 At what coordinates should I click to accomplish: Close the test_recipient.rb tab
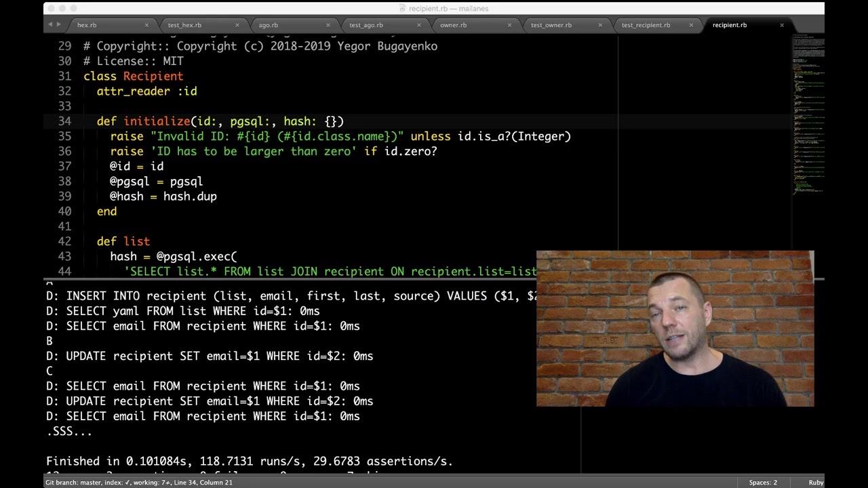[x=691, y=25]
